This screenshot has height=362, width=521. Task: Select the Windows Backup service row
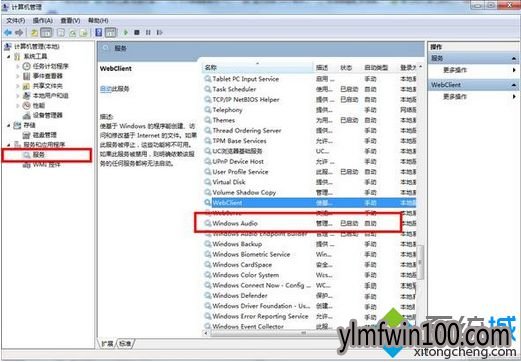click(x=309, y=244)
